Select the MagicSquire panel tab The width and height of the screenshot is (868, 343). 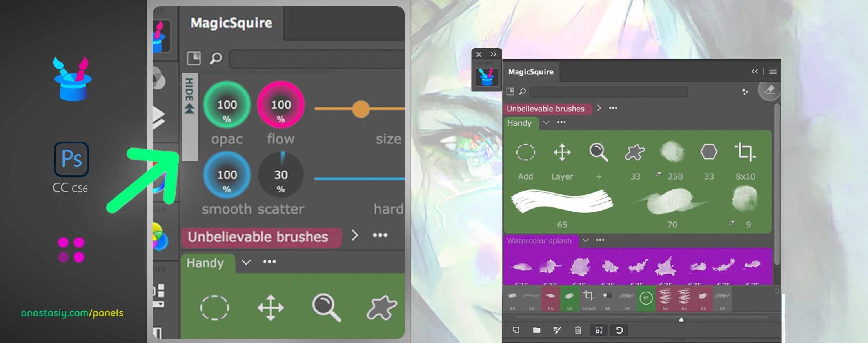point(531,72)
